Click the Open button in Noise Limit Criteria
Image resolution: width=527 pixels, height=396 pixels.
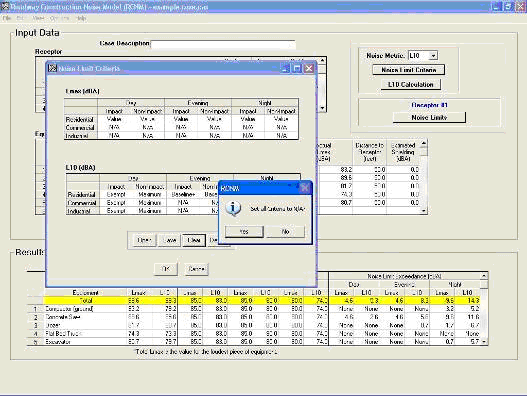pos(144,240)
